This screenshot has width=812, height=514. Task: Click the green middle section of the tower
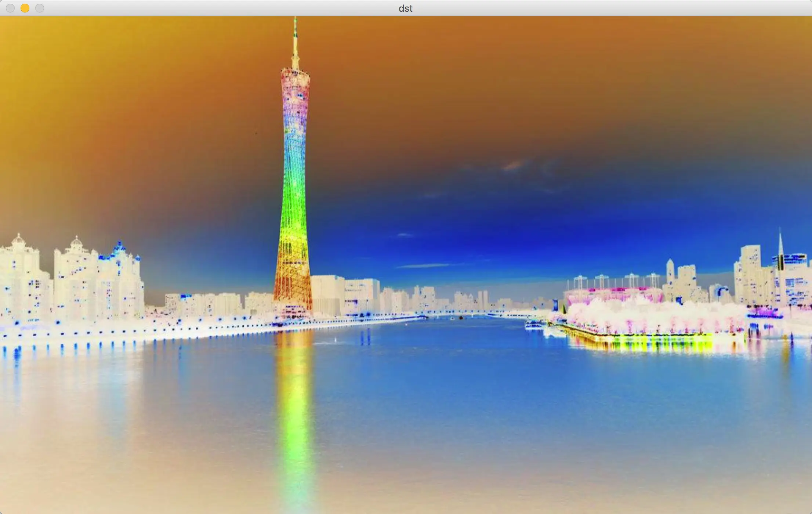[294, 198]
